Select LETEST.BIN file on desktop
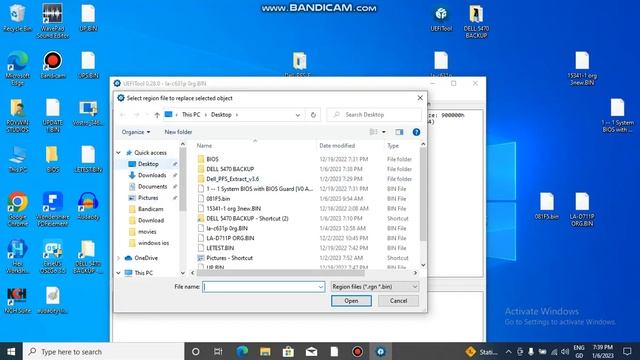Viewport: 640px width, 360px height. click(x=88, y=159)
